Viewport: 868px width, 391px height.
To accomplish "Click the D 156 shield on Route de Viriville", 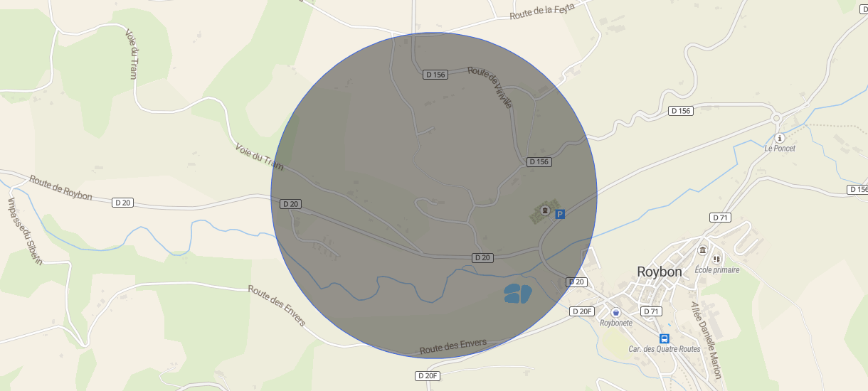I will pos(435,75).
